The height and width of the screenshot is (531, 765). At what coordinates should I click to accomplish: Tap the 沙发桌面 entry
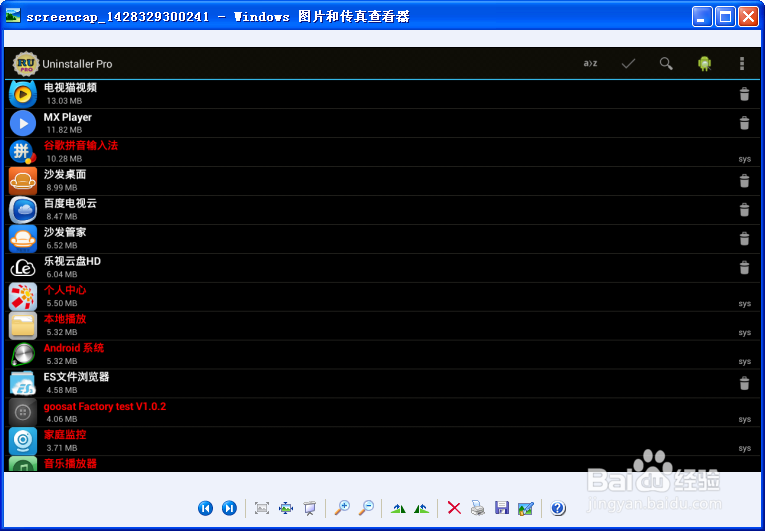(x=382, y=181)
